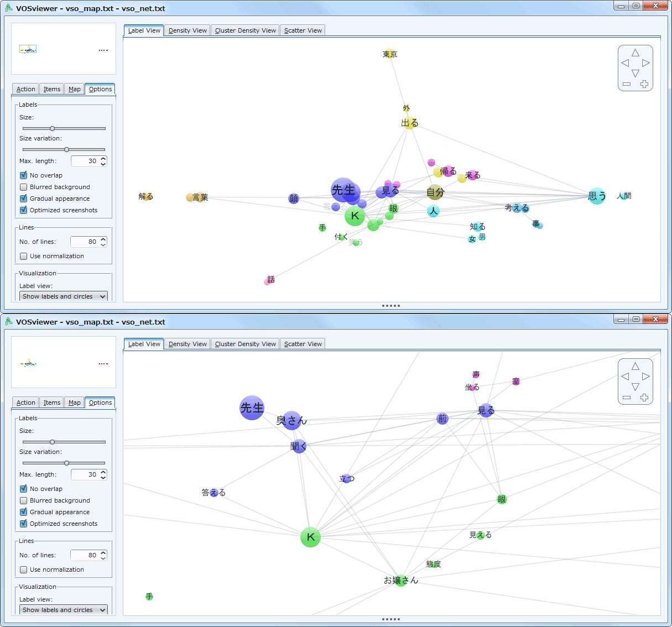Enable Blurred background in bottom window
The width and height of the screenshot is (672, 627).
pos(23,500)
